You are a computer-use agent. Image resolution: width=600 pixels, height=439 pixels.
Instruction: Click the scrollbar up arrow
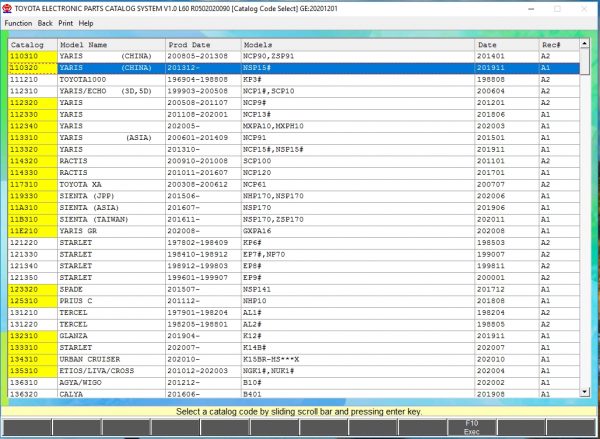pyautogui.click(x=584, y=44)
